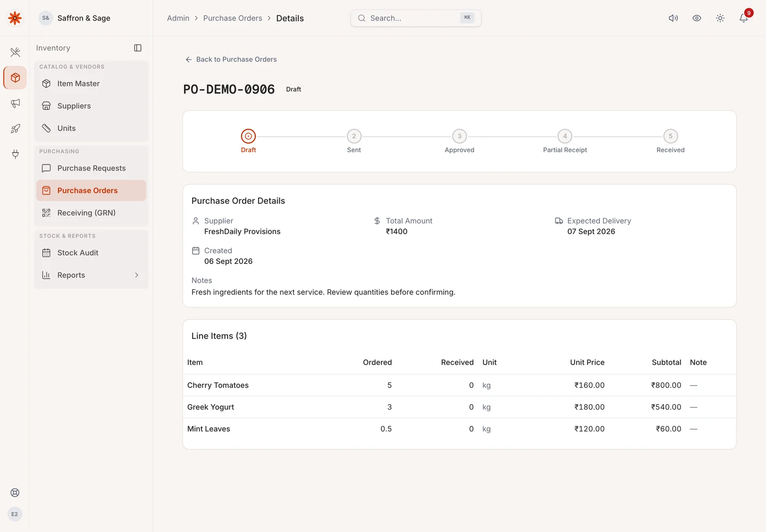
Task: Click Back to Purchase Orders link
Action: point(231,60)
